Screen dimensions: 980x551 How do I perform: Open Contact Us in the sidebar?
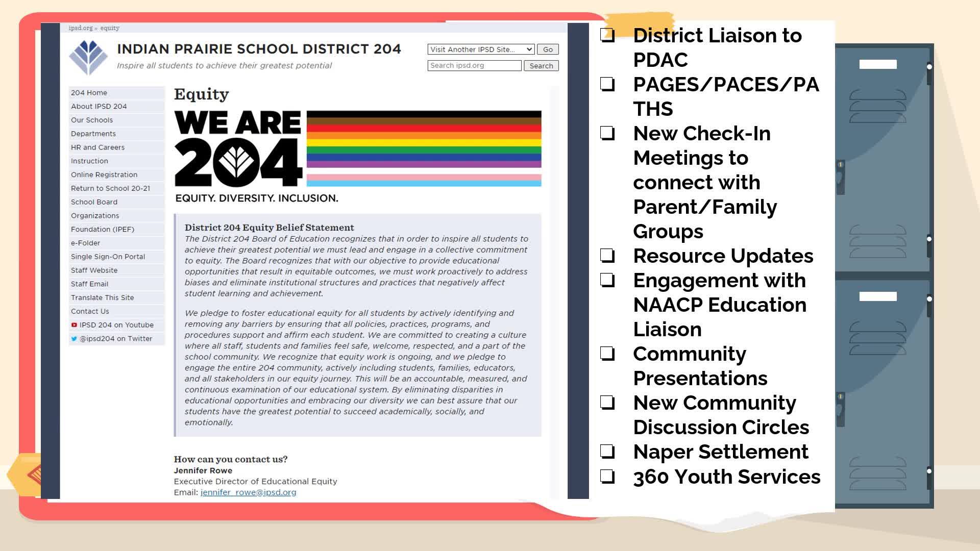(x=116, y=312)
